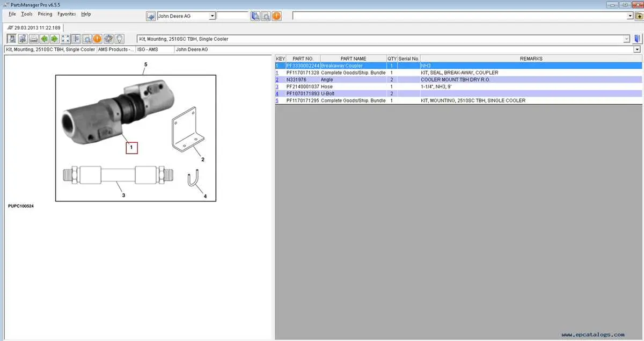The width and height of the screenshot is (644, 341).
Task: Click the Serial No. column header
Action: (x=408, y=59)
